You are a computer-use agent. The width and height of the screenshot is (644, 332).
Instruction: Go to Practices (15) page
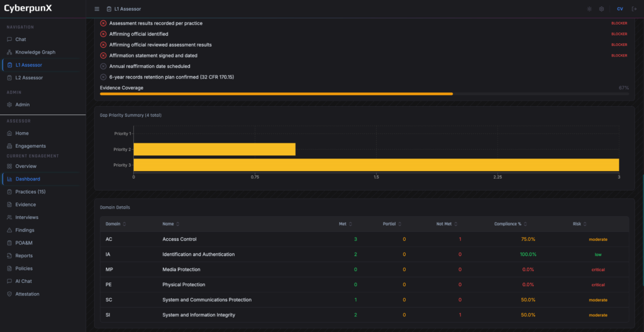coord(30,192)
